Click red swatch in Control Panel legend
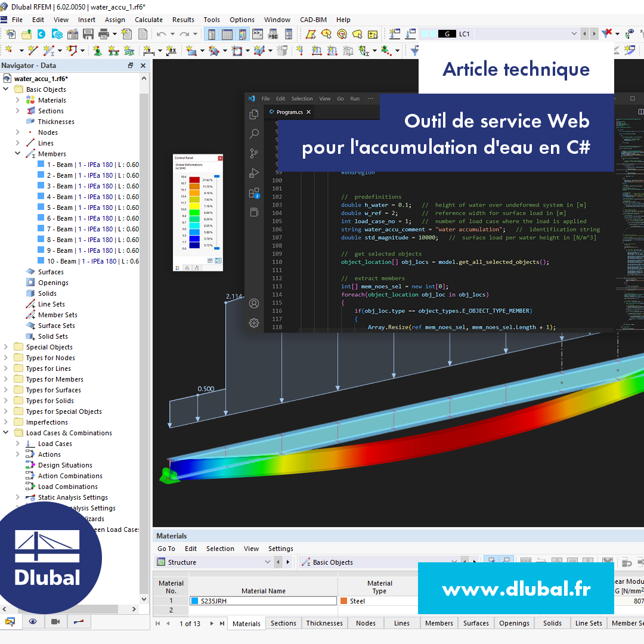644x644 pixels. tap(194, 180)
